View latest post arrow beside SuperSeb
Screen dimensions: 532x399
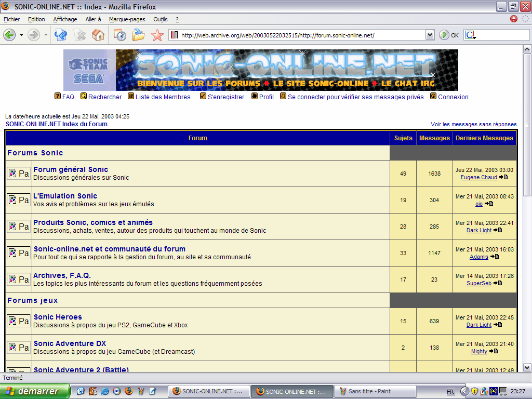tap(498, 283)
